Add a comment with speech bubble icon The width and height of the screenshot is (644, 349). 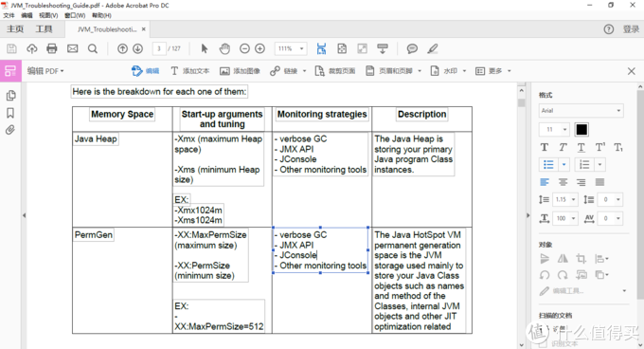pyautogui.click(x=412, y=49)
